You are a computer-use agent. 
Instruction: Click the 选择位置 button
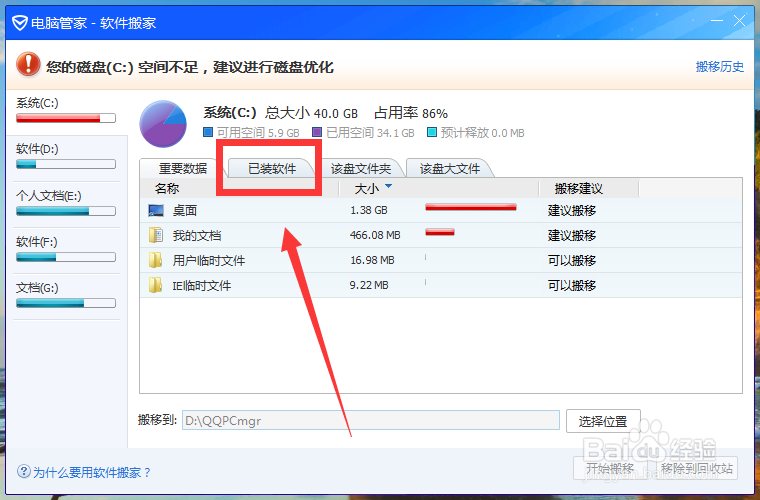(603, 421)
